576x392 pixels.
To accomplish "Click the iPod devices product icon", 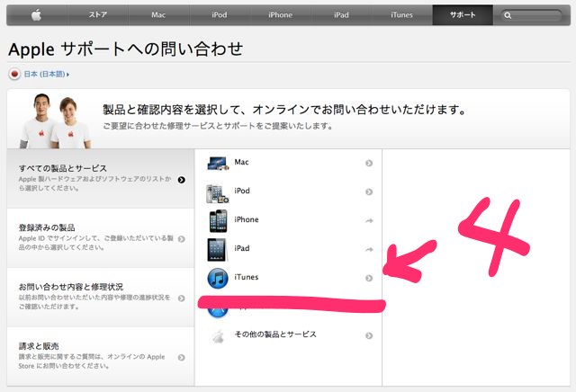I will [218, 193].
